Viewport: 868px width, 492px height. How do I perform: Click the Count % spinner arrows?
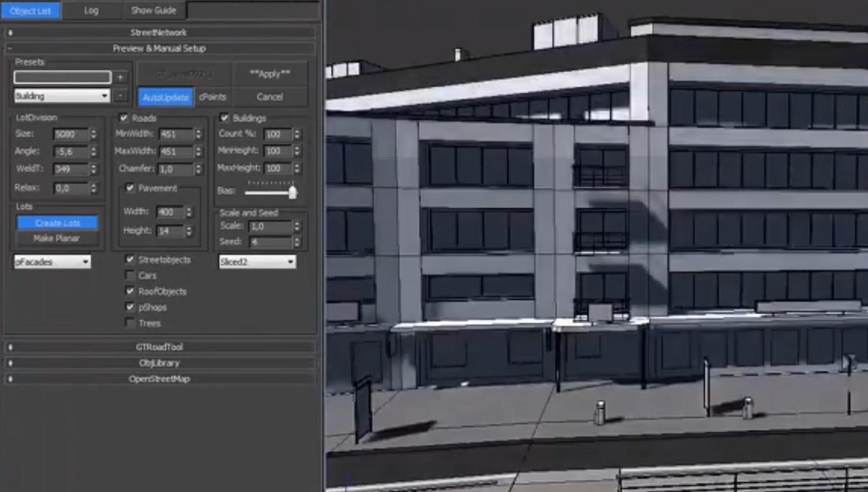click(297, 134)
